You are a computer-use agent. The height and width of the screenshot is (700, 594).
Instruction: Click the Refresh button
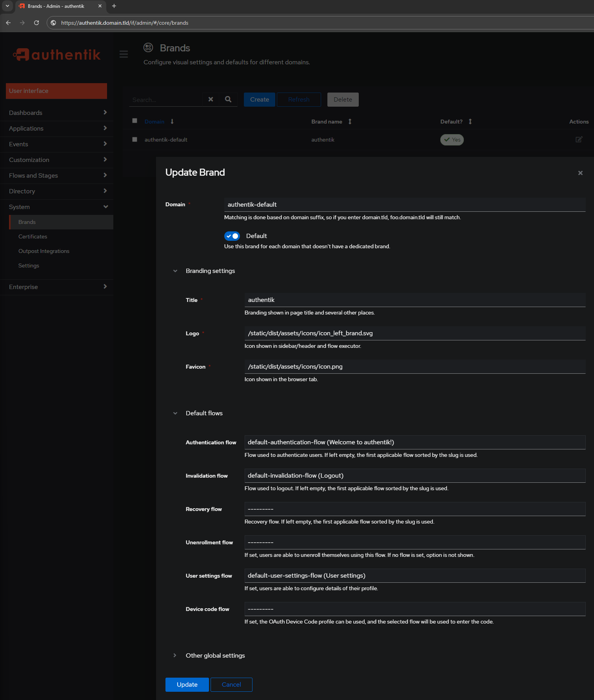(299, 100)
